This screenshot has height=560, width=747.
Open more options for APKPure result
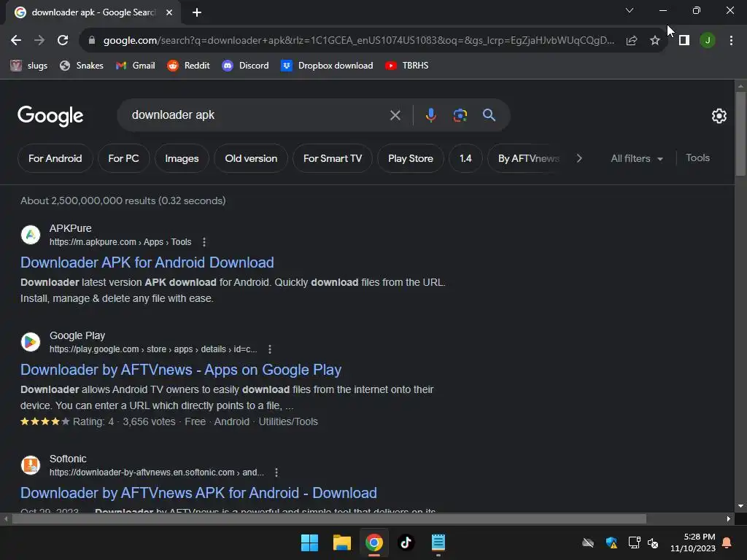click(204, 242)
